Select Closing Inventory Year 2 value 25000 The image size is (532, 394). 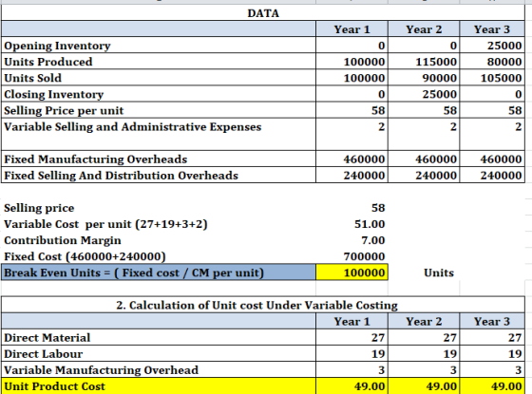[424, 94]
